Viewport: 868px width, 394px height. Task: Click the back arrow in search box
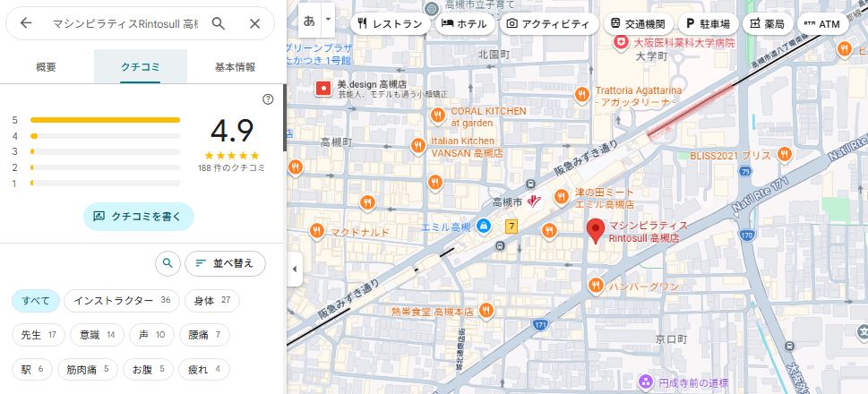pos(26,23)
